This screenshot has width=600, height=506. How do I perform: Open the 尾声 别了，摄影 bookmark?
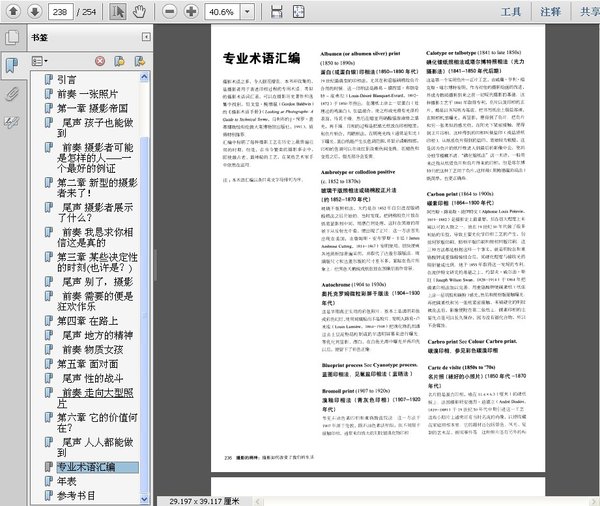click(97, 282)
